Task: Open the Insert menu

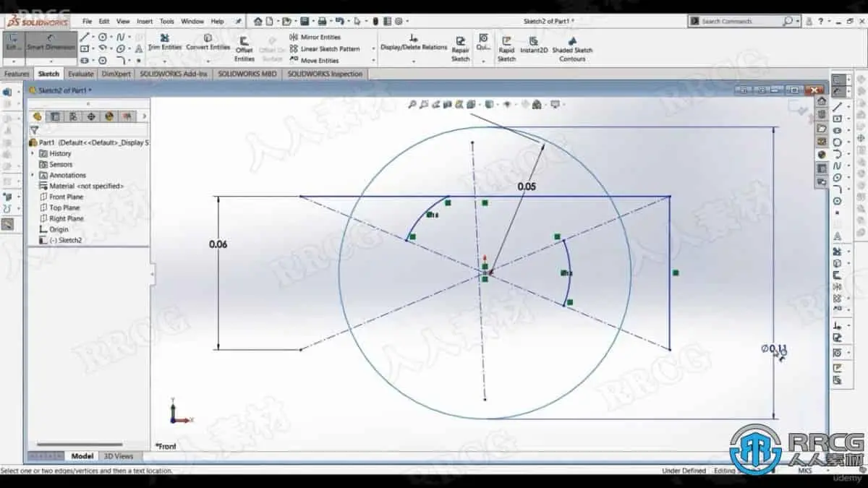Action: click(x=145, y=22)
